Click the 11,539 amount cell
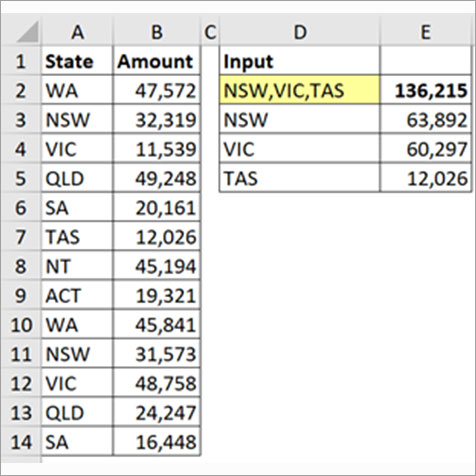The height and width of the screenshot is (476, 476). point(157,149)
